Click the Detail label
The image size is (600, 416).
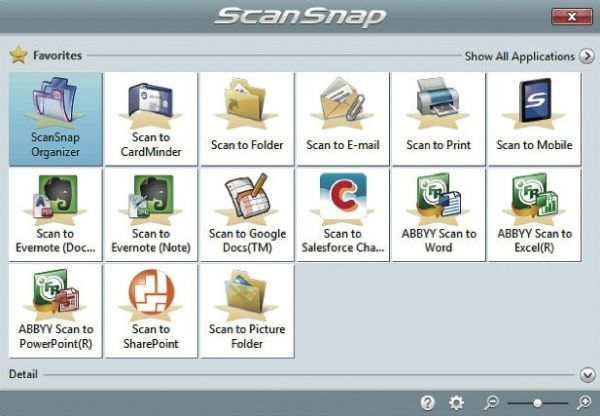[23, 374]
